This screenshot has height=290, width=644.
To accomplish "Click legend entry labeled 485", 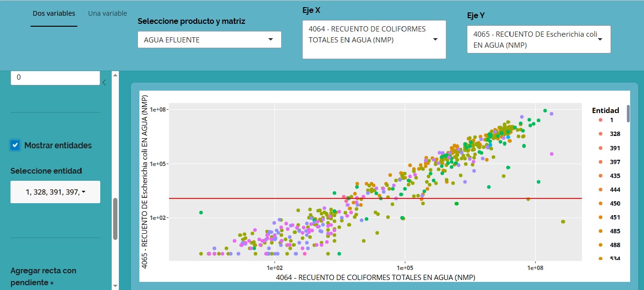I will [615, 231].
